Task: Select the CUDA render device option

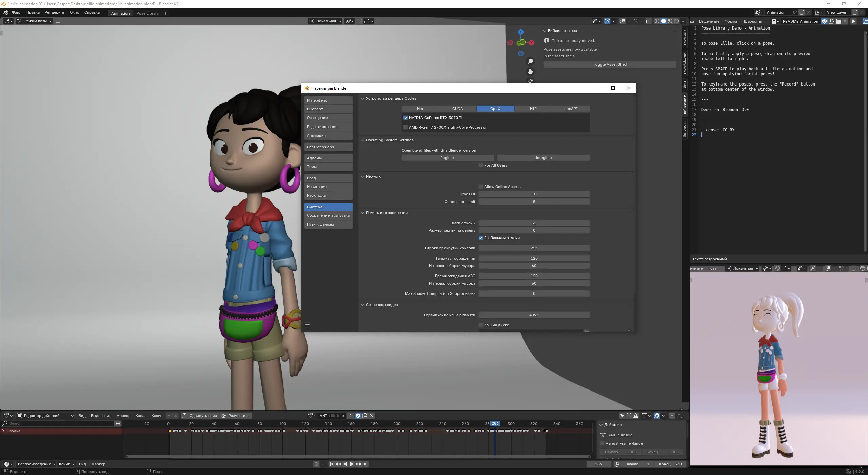Action: click(457, 109)
